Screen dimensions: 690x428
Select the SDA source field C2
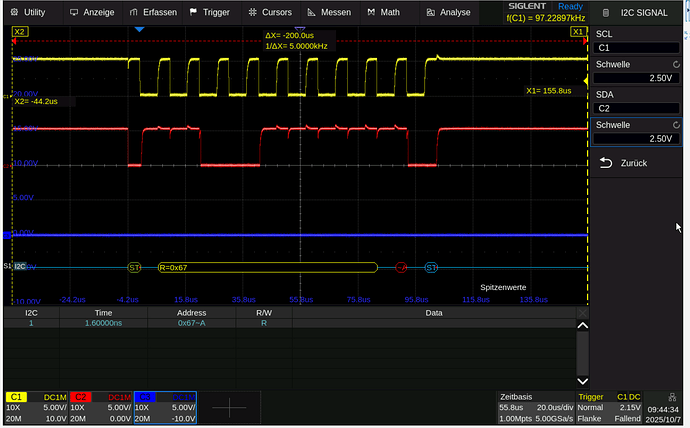click(638, 108)
